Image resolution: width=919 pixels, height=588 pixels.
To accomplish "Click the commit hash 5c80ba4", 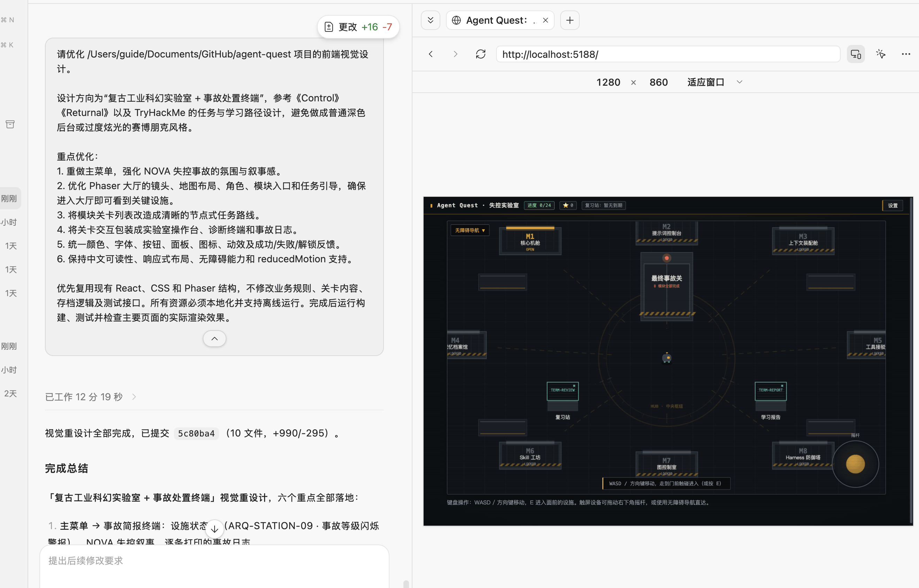I will click(x=196, y=433).
